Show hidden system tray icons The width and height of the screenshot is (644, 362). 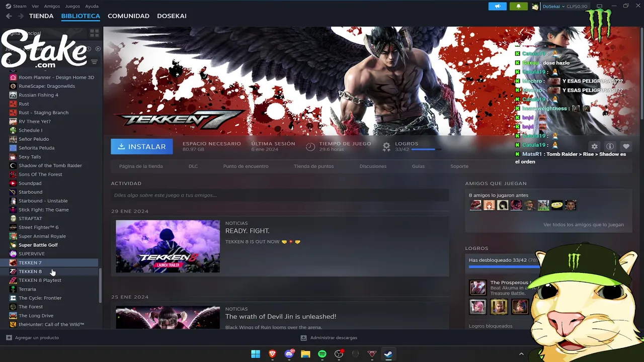tap(521, 354)
